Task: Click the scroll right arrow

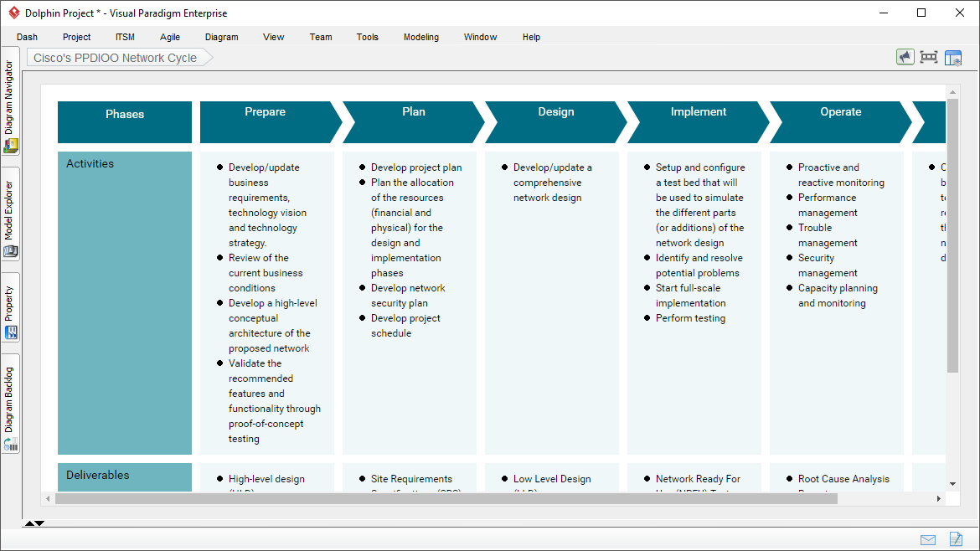Action: pyautogui.click(x=938, y=498)
